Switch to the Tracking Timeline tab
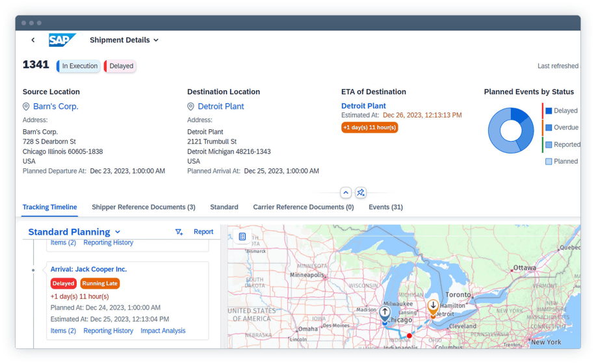596x364 pixels. pos(50,207)
